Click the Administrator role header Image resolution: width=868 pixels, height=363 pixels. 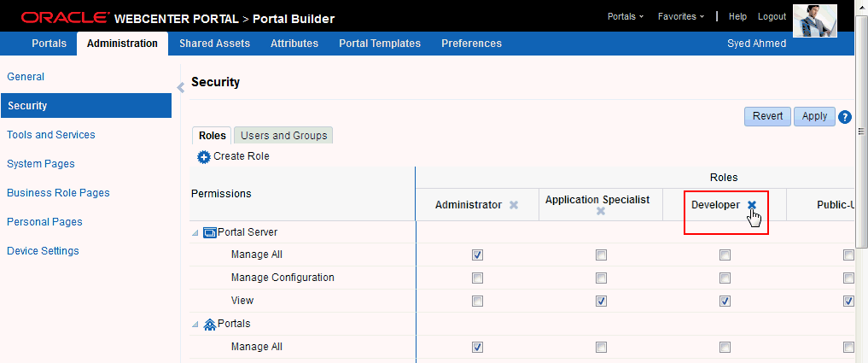pos(469,205)
